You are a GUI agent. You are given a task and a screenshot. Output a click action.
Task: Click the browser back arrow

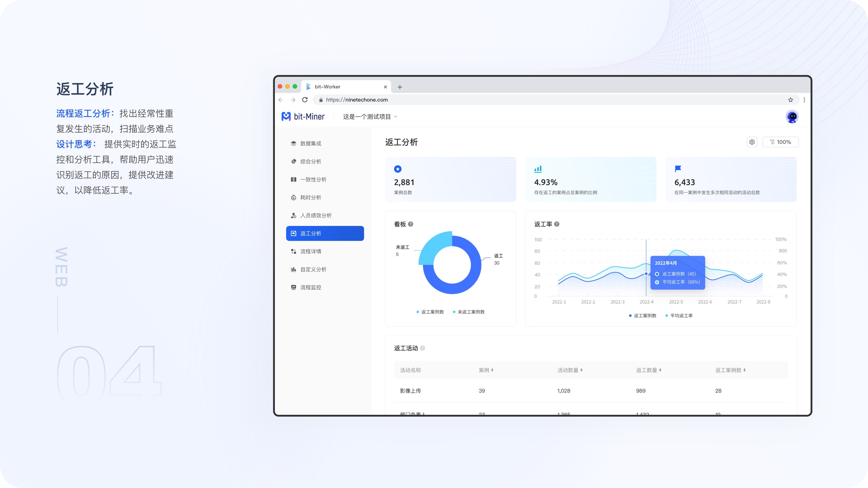(281, 100)
